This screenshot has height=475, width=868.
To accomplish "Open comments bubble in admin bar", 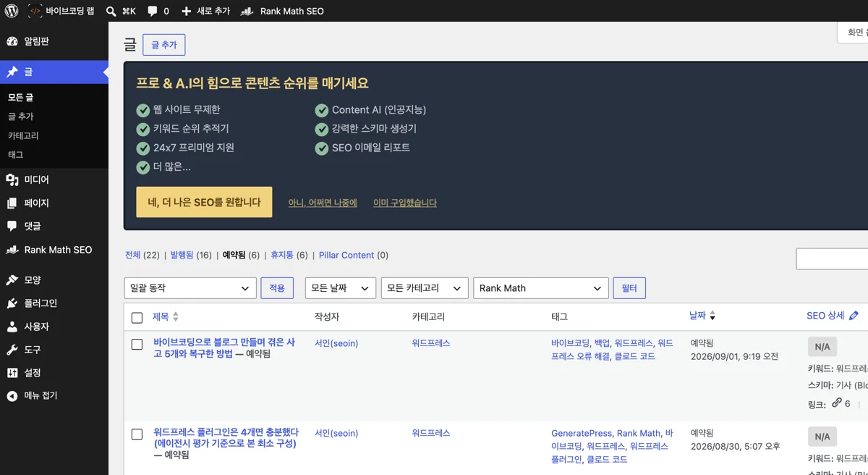I will click(x=153, y=11).
